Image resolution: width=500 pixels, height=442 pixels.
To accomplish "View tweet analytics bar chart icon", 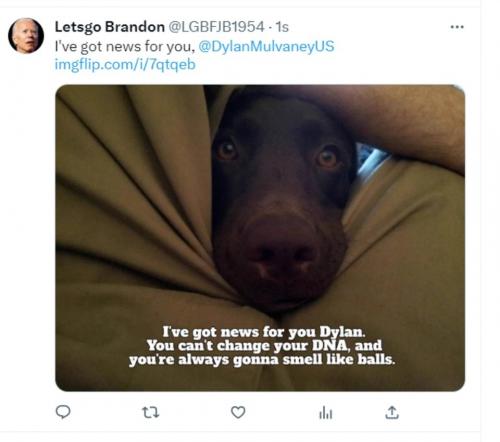I will point(326,413).
